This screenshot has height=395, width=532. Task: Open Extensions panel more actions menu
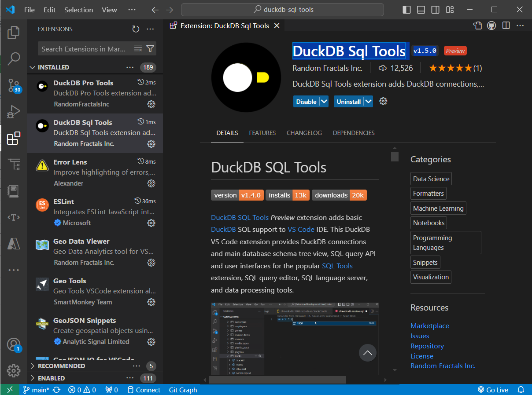click(150, 29)
